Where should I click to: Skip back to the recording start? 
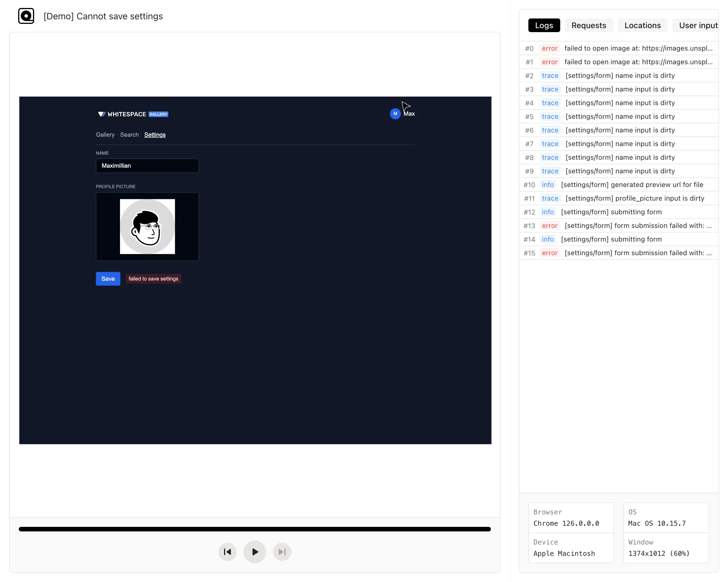(x=227, y=552)
